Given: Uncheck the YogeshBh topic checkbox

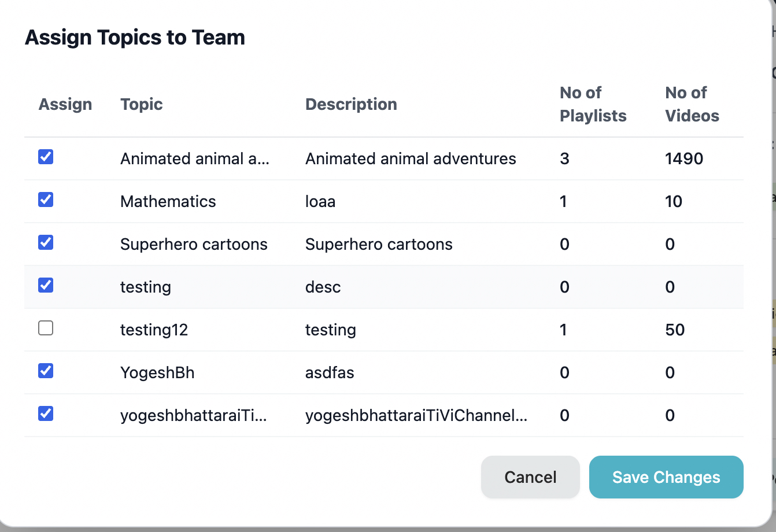Looking at the screenshot, I should click(46, 371).
